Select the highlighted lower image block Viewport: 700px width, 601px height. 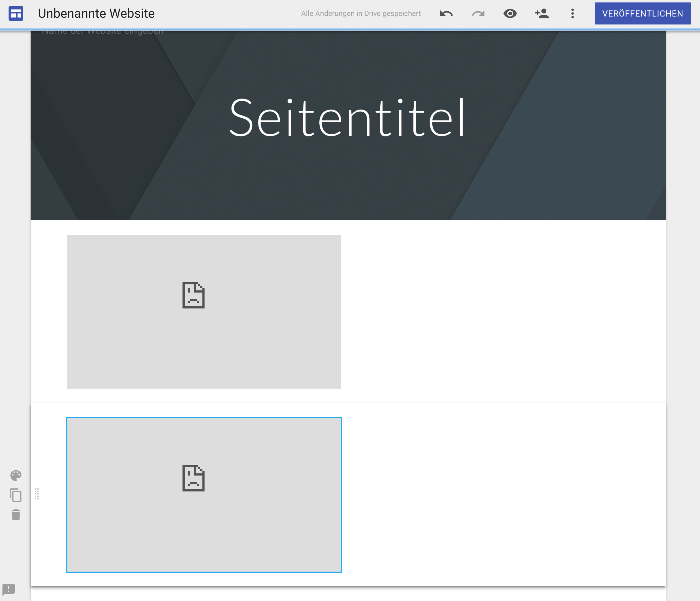pos(204,495)
